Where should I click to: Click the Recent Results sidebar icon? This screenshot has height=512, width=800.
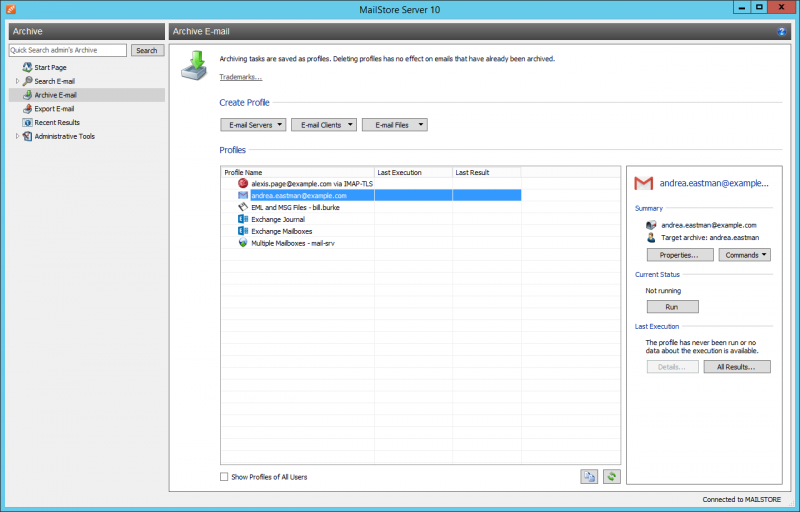click(x=28, y=123)
